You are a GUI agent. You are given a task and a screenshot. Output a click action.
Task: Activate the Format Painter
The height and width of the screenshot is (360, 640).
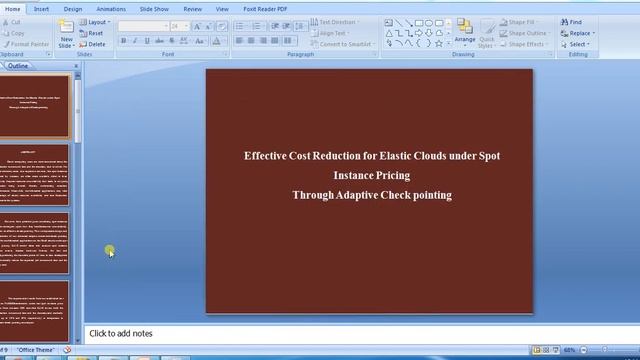click(26, 44)
